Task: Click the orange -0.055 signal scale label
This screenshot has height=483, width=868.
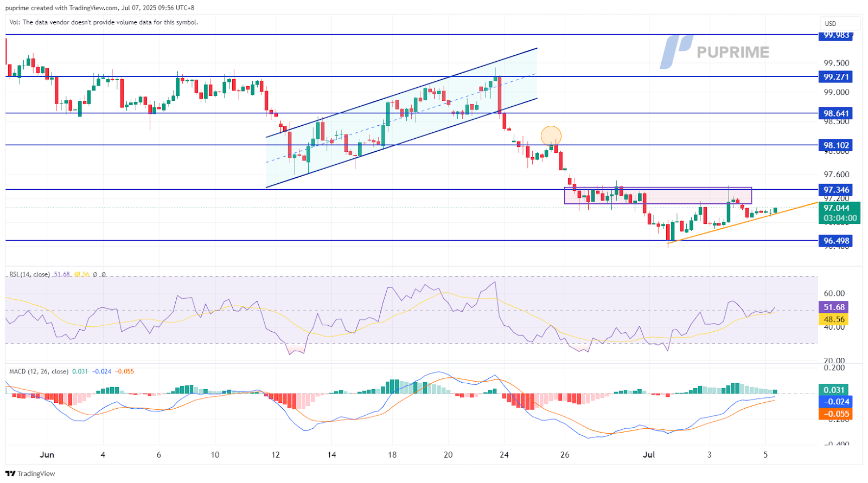Action: click(835, 414)
